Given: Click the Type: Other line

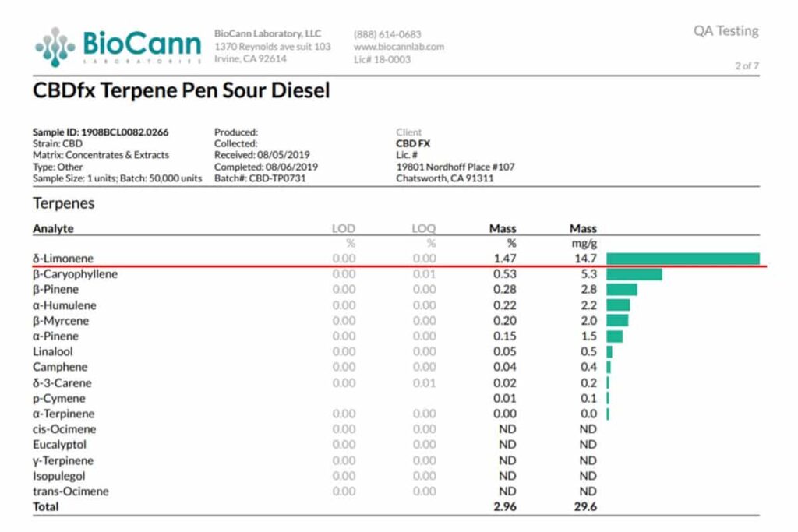Looking at the screenshot, I should click(58, 167).
